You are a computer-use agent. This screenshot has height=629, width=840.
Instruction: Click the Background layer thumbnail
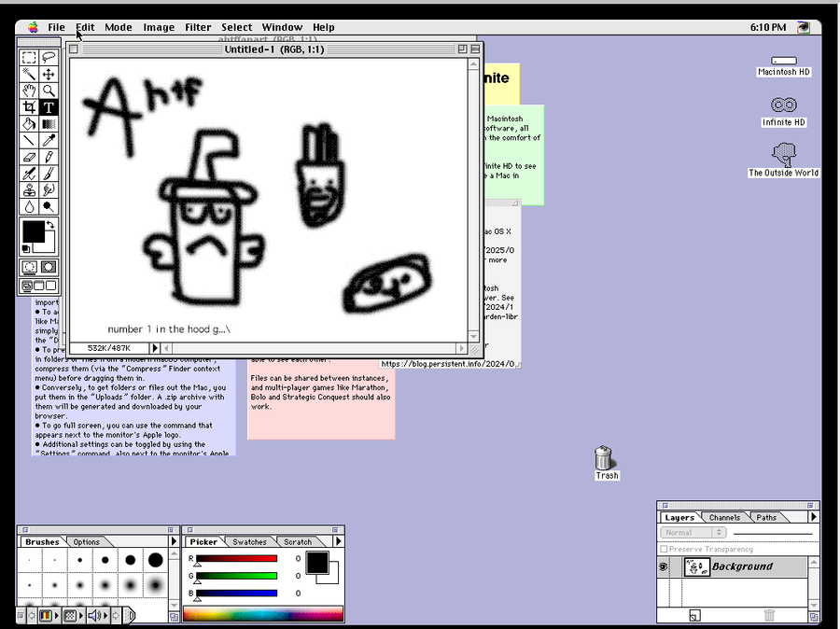697,566
